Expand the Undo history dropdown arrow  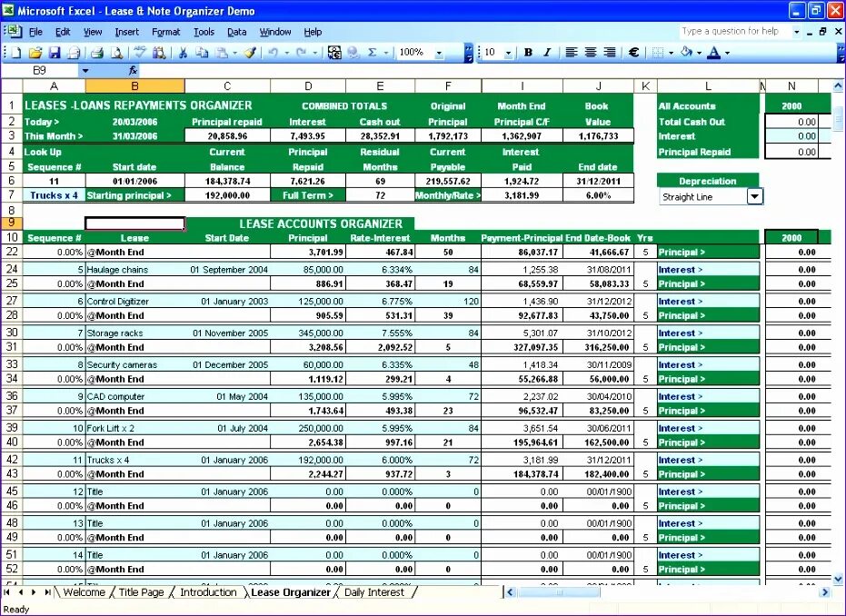coord(286,53)
